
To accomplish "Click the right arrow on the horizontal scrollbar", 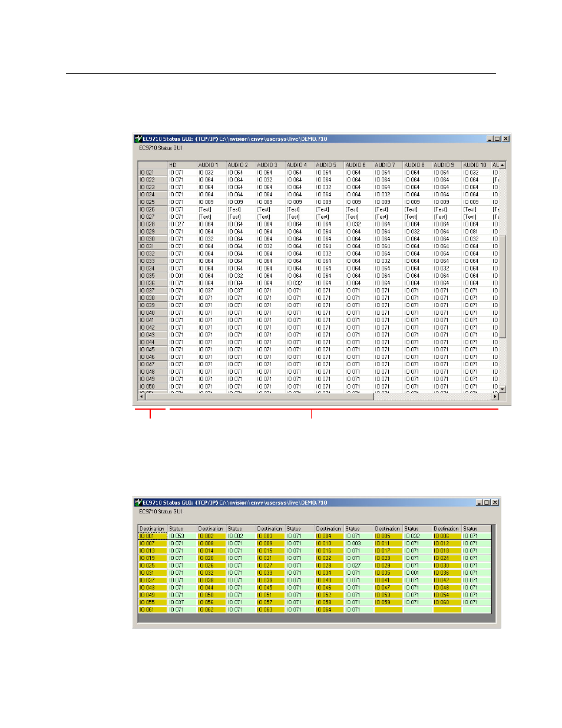I will coord(495,397).
